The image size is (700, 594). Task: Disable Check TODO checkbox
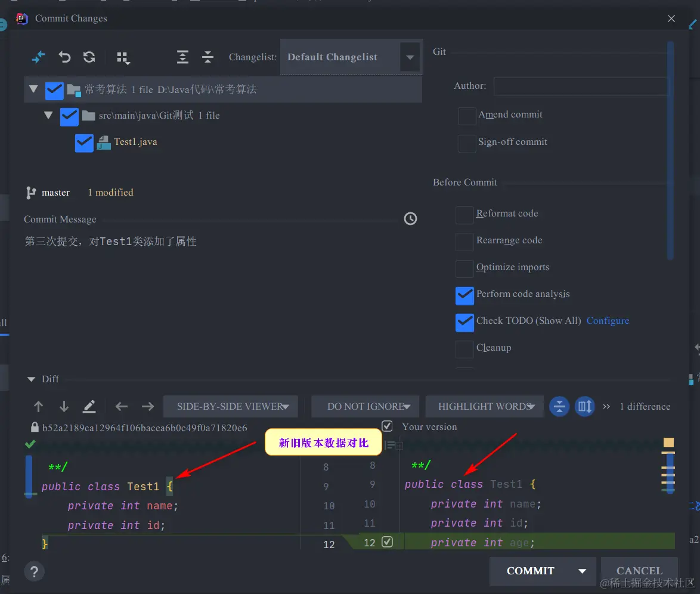tap(464, 323)
